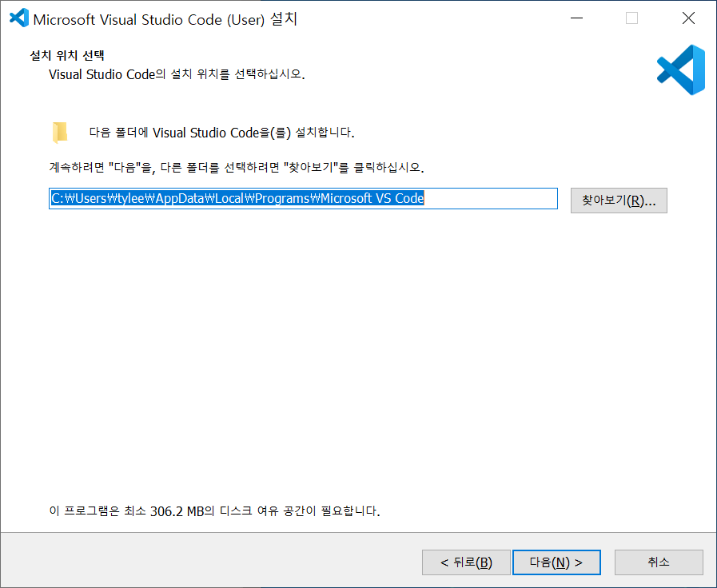The height and width of the screenshot is (588, 717).
Task: Click the VS Code icon in title bar
Action: pos(19,18)
